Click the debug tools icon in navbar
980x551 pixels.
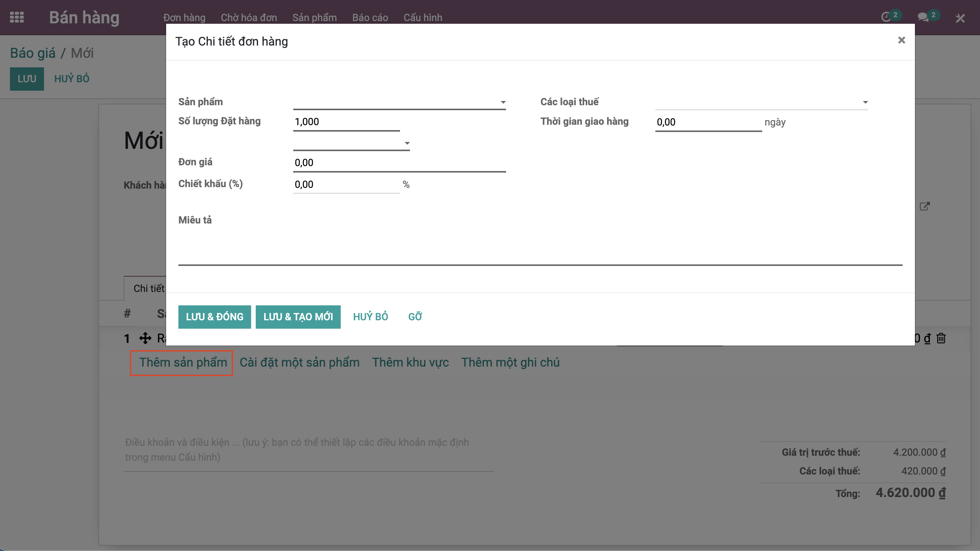(960, 18)
